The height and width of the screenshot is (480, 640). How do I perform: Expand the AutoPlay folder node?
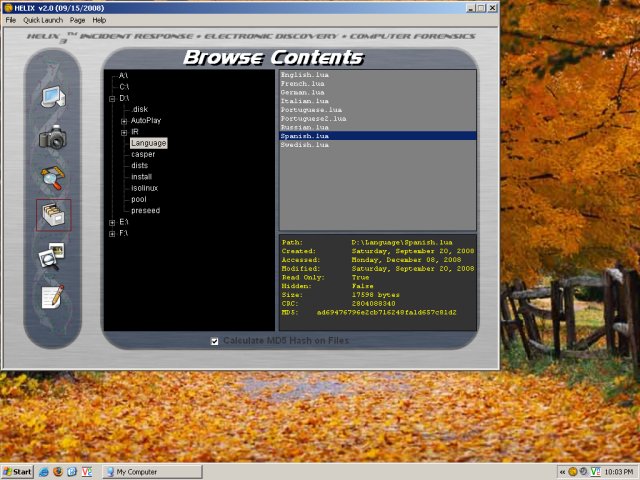point(124,121)
